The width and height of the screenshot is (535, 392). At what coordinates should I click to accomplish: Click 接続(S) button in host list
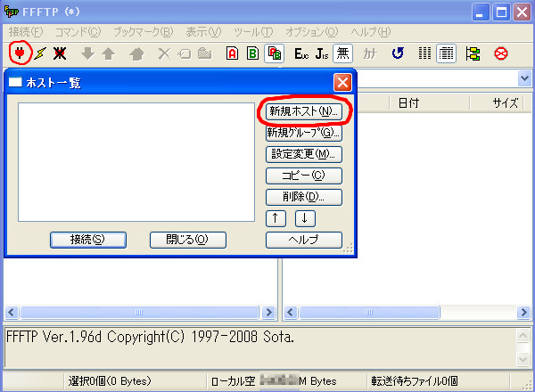[88, 240]
